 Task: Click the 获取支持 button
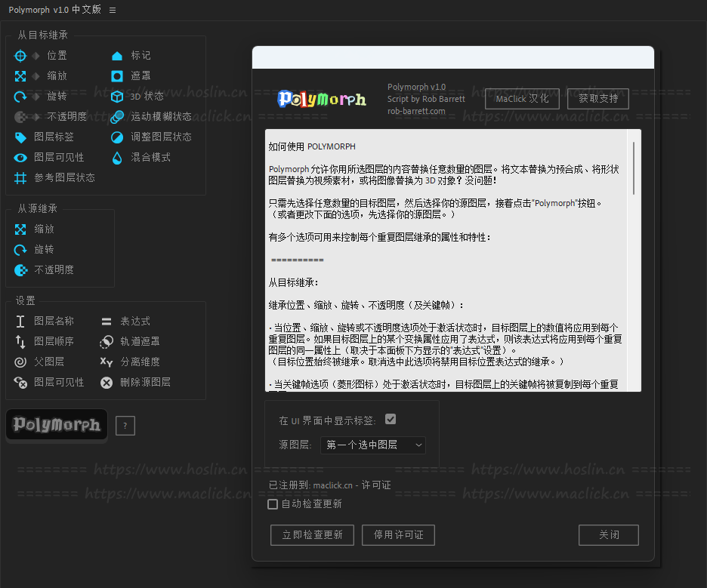pyautogui.click(x=598, y=99)
